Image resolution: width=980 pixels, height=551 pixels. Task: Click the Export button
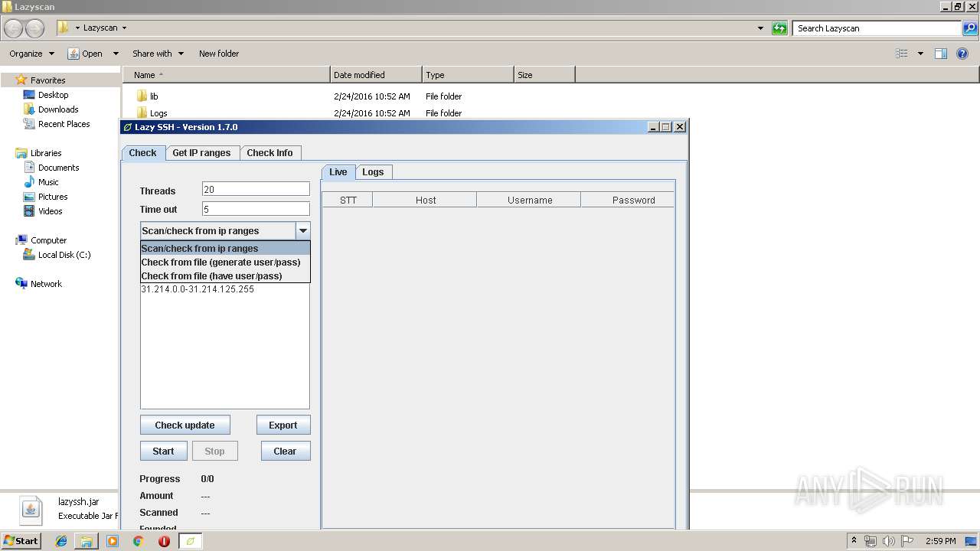coord(283,425)
